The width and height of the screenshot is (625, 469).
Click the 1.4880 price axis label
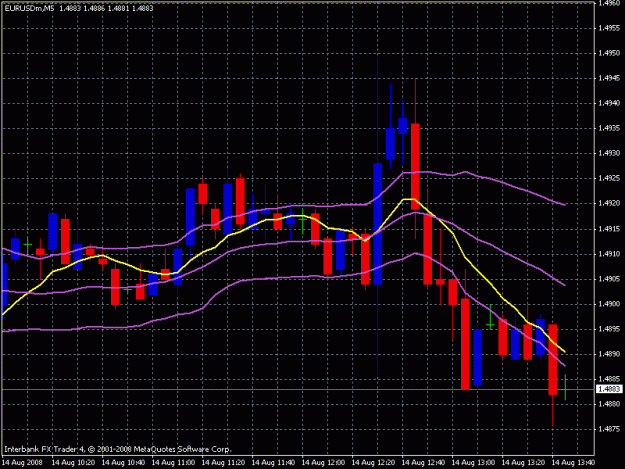click(x=609, y=404)
